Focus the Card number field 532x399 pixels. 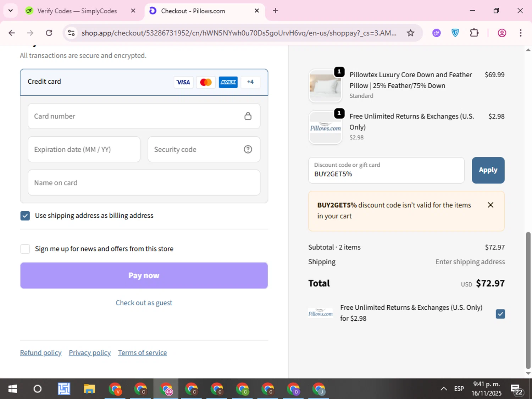click(144, 116)
